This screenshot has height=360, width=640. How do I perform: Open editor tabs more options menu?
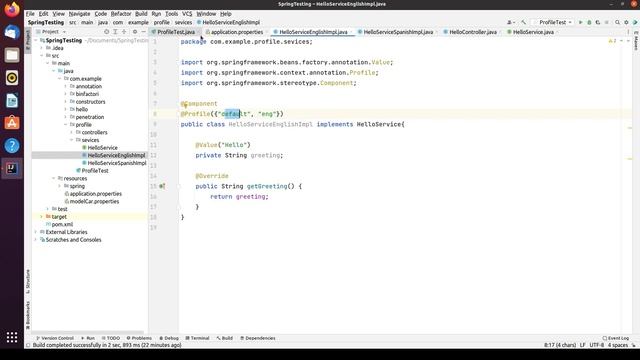tap(628, 32)
